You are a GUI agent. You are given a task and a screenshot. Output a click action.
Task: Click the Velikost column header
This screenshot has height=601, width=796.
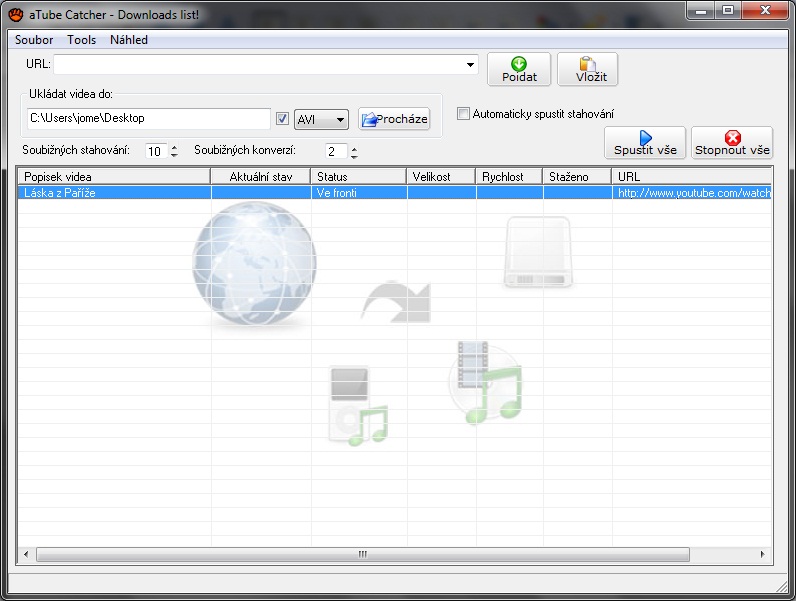pyautogui.click(x=441, y=176)
